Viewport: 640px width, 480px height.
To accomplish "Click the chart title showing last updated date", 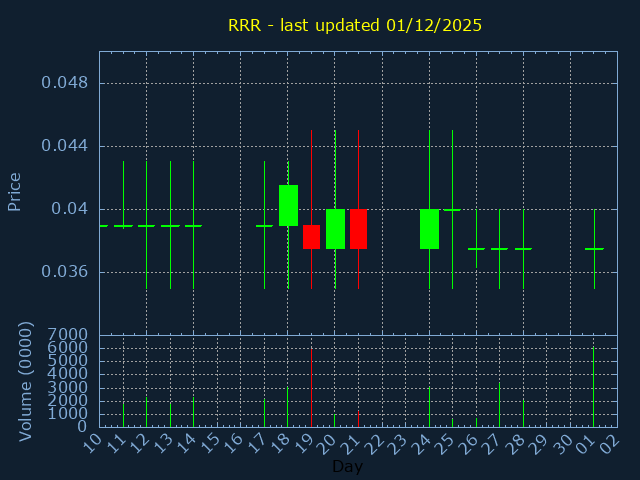I will [x=355, y=25].
